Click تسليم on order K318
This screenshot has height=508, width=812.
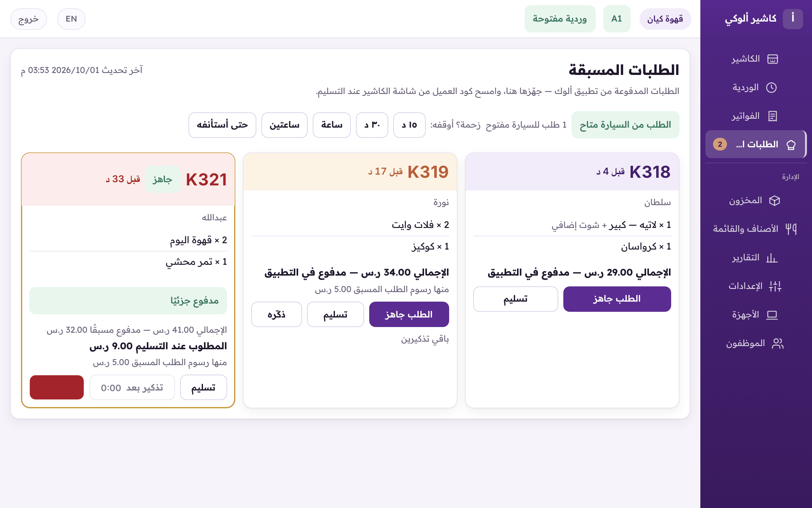pos(516,299)
